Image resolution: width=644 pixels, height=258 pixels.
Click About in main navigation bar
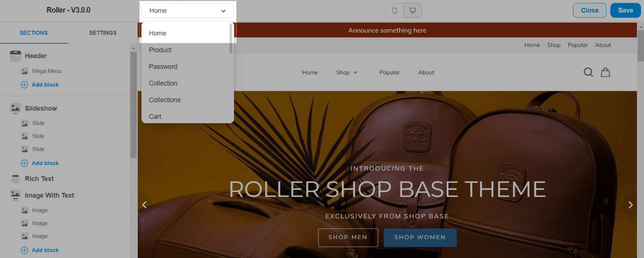(426, 72)
